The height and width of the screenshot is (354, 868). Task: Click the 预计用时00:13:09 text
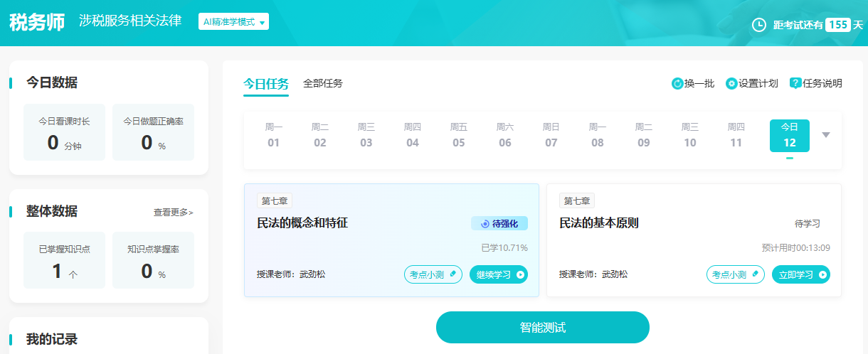pos(796,248)
